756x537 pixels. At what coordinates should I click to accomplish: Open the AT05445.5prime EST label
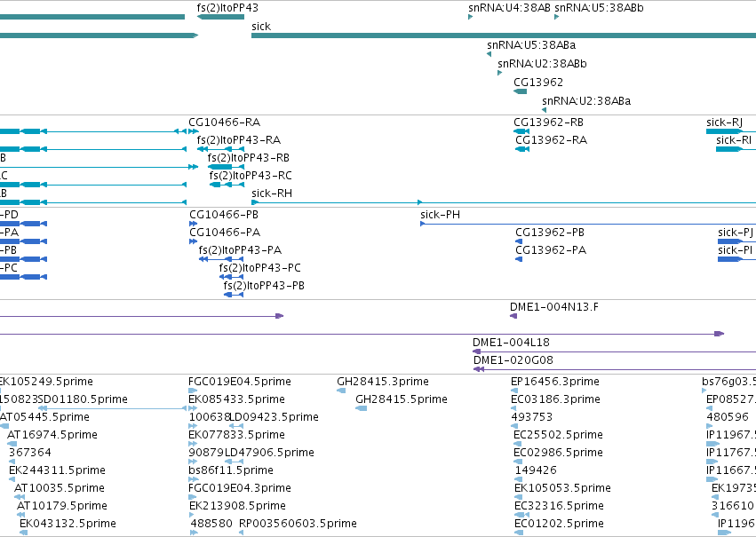[x=44, y=417]
